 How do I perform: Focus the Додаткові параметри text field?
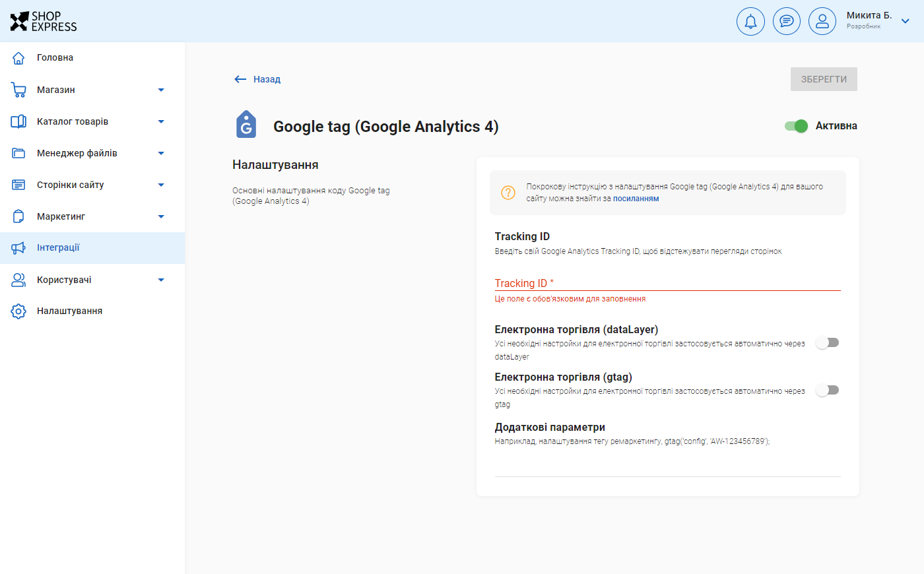[667, 465]
